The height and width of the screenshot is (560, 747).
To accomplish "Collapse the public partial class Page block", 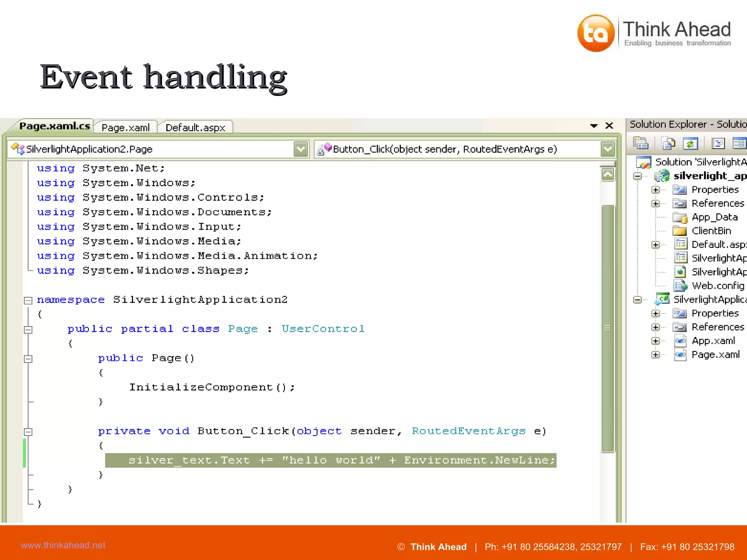I will [28, 330].
